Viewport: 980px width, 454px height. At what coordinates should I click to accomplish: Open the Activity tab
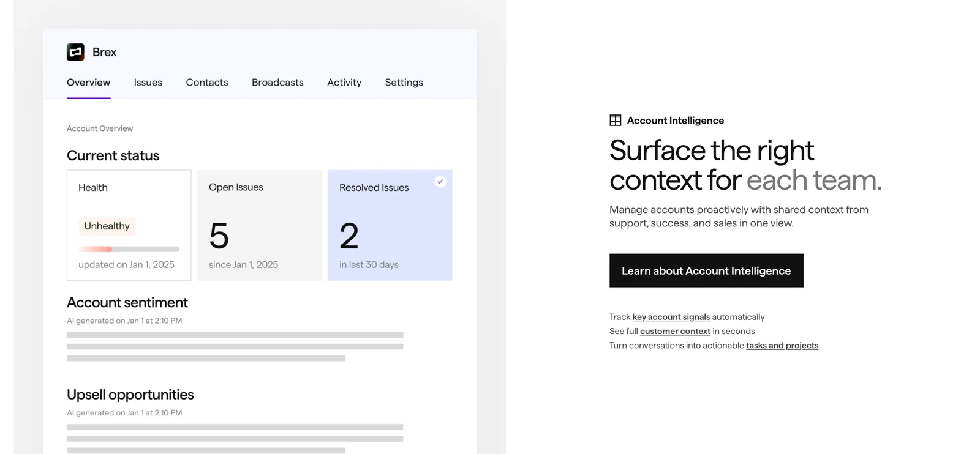(344, 83)
